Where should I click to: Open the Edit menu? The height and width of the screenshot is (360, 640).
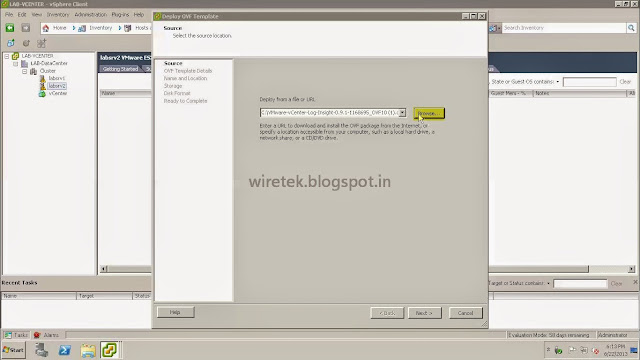point(22,14)
